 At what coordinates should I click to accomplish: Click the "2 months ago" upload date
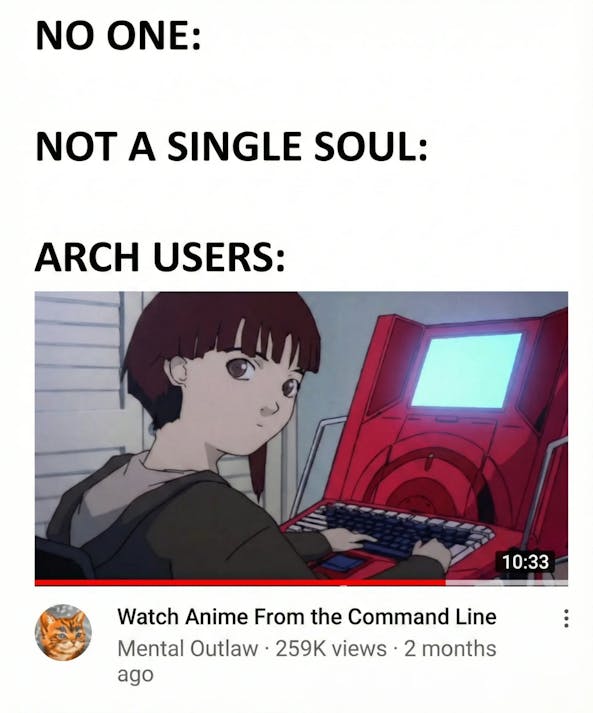coord(307,661)
